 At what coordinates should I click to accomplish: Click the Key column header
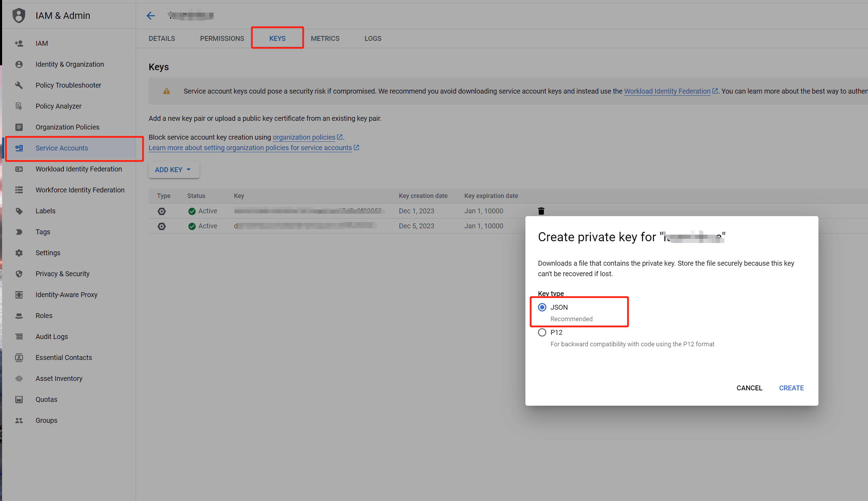point(239,196)
